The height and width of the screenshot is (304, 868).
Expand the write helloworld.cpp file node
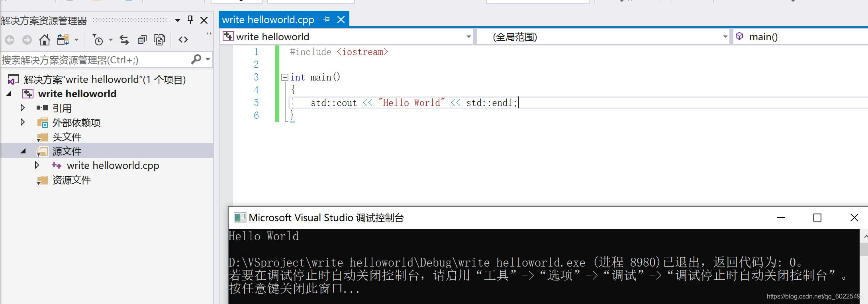pos(37,165)
